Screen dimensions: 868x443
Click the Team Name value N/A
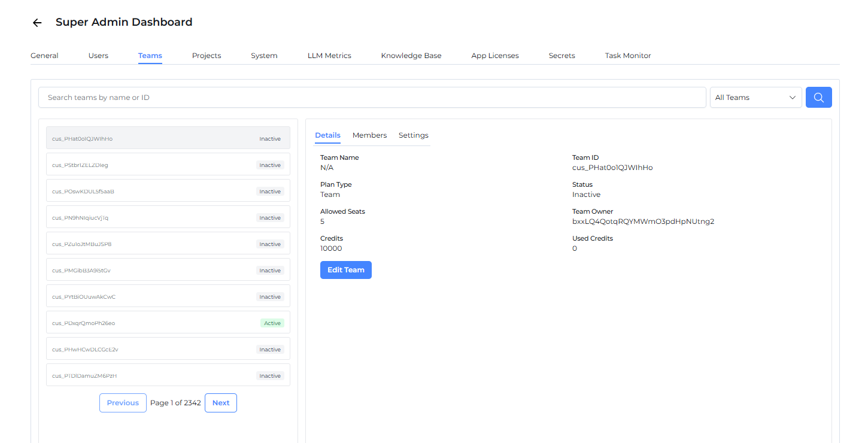pyautogui.click(x=327, y=168)
